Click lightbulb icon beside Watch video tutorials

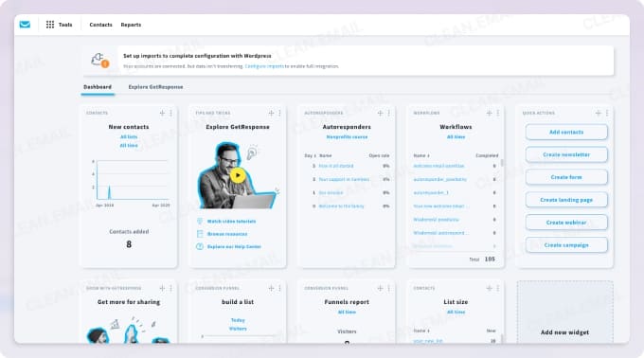(x=200, y=222)
